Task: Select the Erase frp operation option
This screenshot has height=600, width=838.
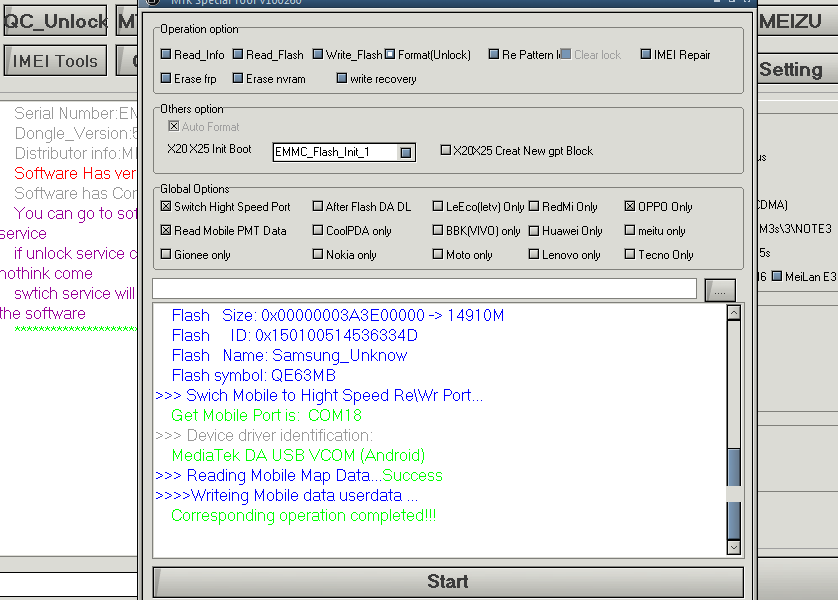Action: pyautogui.click(x=189, y=79)
